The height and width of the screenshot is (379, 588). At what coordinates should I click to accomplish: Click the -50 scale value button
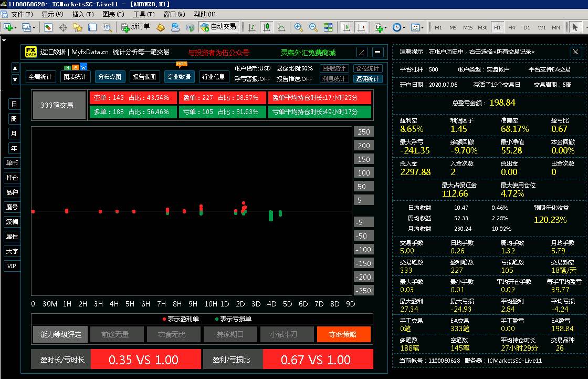(364, 236)
